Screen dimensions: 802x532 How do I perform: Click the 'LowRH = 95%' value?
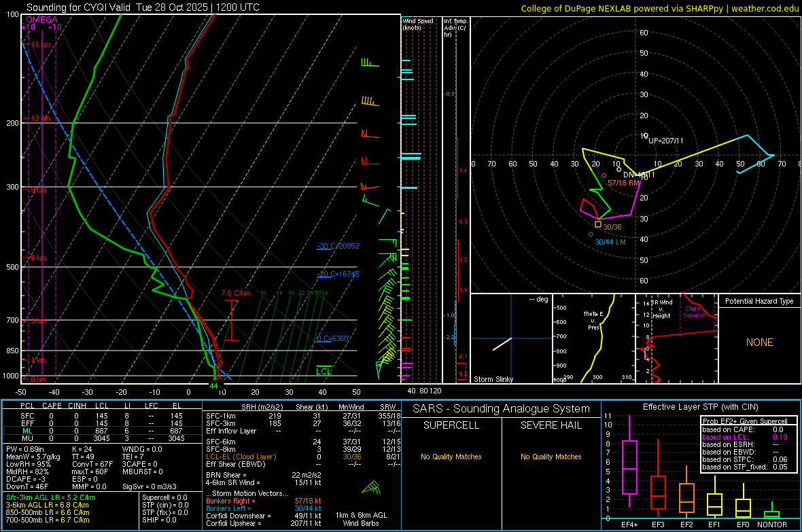[28, 465]
